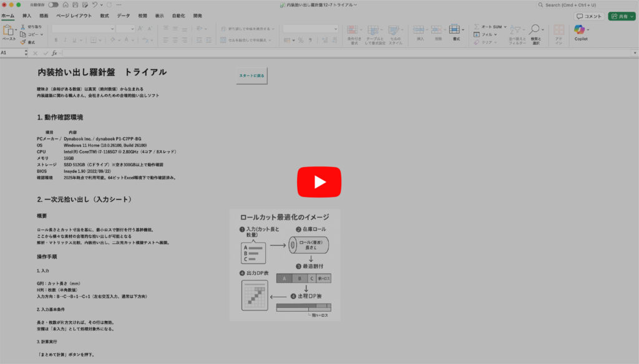
Task: Toggle the 自動保存 AutoSave switch
Action: 53,5
